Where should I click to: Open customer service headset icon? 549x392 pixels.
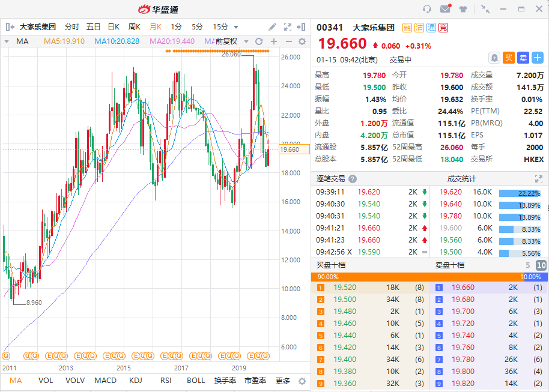(x=427, y=9)
